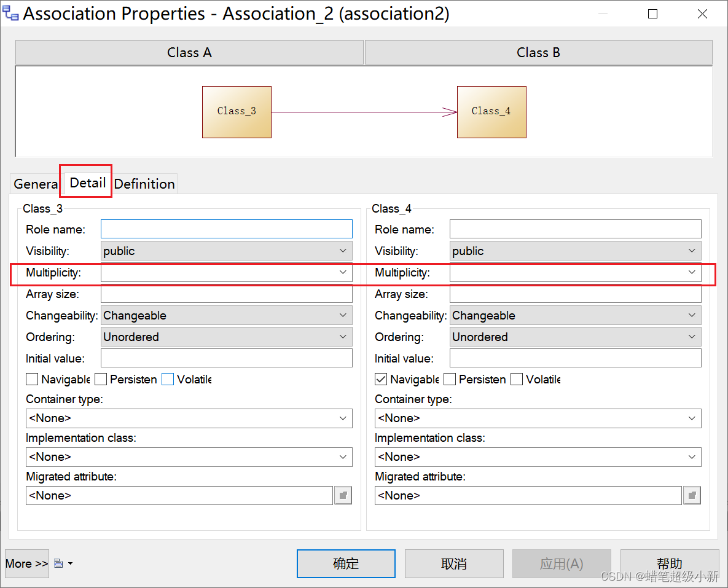Cancel with the 取消 button

pos(454,564)
